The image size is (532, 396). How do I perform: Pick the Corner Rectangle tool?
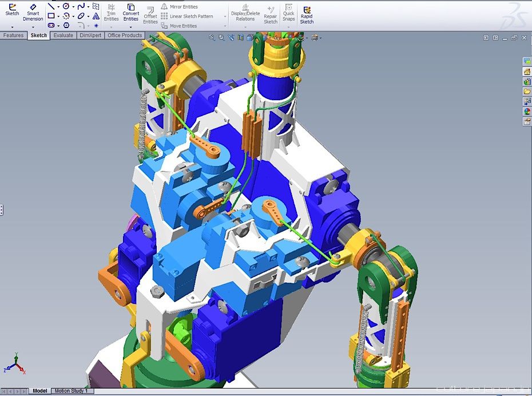click(x=51, y=16)
